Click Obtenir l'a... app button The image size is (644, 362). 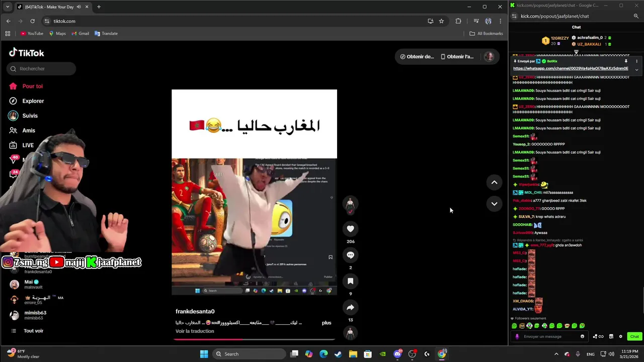pyautogui.click(x=457, y=57)
